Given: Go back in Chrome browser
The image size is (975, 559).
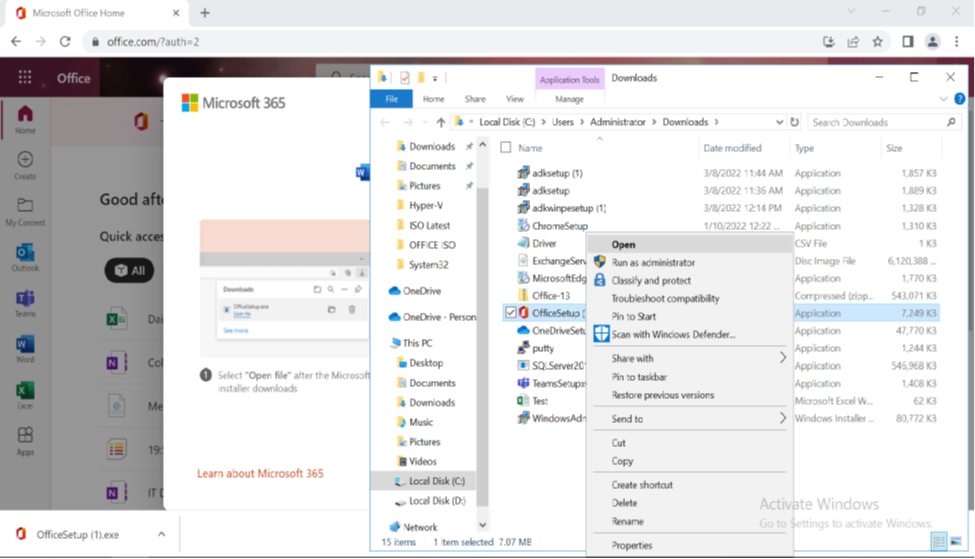Looking at the screenshot, I should 16,42.
